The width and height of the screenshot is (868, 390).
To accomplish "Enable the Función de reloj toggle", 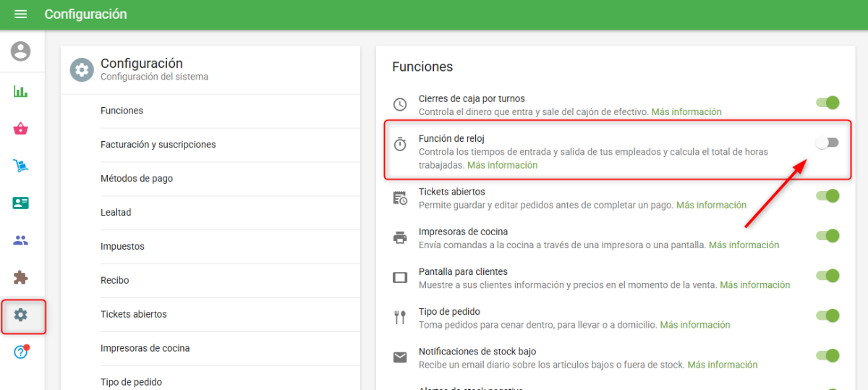I will click(827, 143).
